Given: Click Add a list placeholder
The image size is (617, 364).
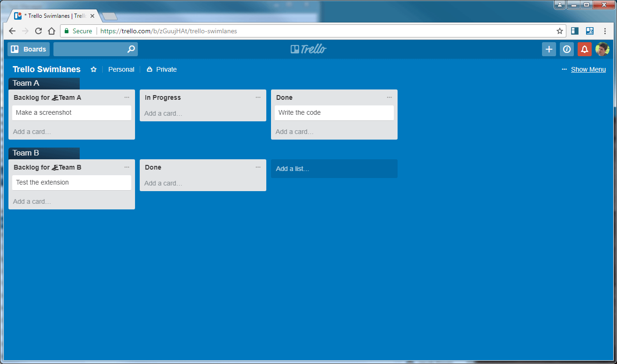Looking at the screenshot, I should (x=334, y=169).
